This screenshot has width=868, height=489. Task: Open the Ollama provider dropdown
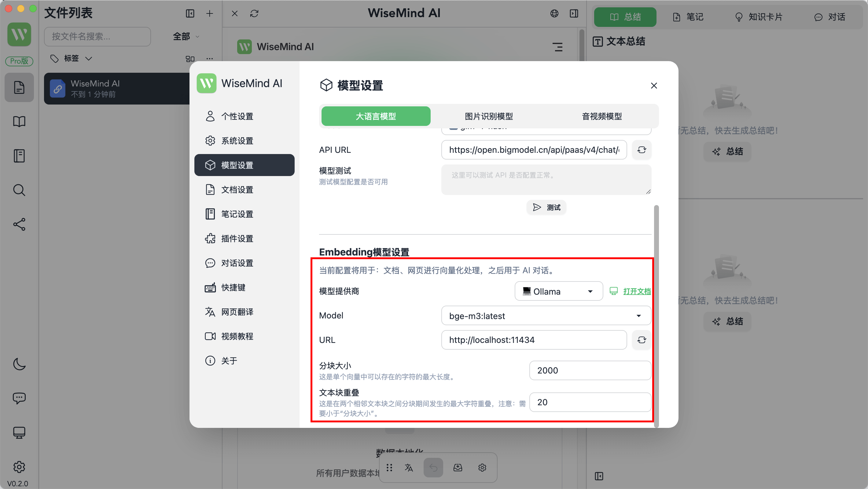pyautogui.click(x=559, y=291)
